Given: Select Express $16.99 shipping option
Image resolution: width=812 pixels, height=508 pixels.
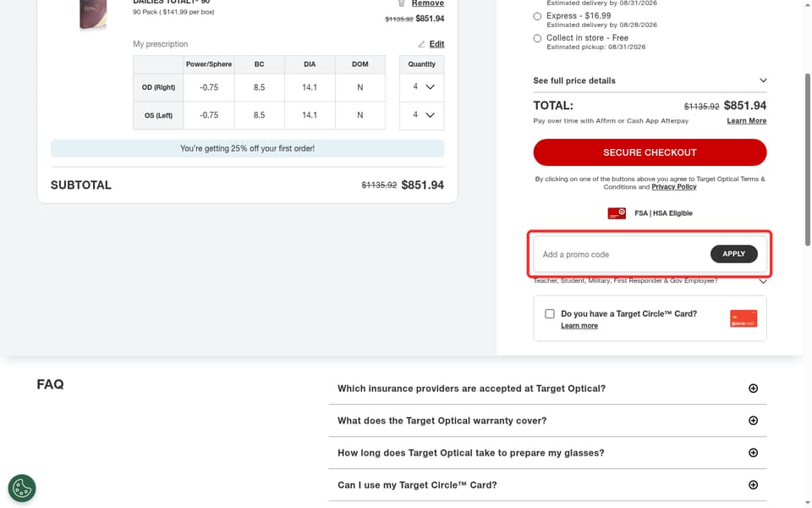Looking at the screenshot, I should pyautogui.click(x=538, y=16).
